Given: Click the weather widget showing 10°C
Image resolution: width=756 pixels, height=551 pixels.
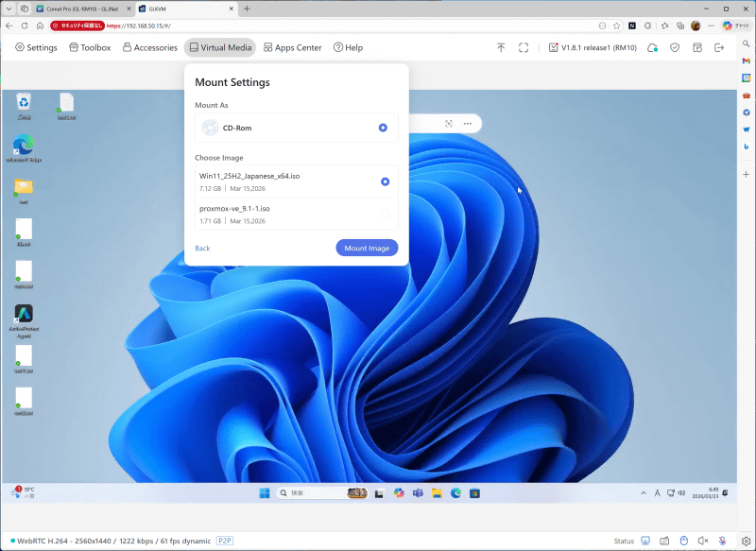Looking at the screenshot, I should click(23, 492).
